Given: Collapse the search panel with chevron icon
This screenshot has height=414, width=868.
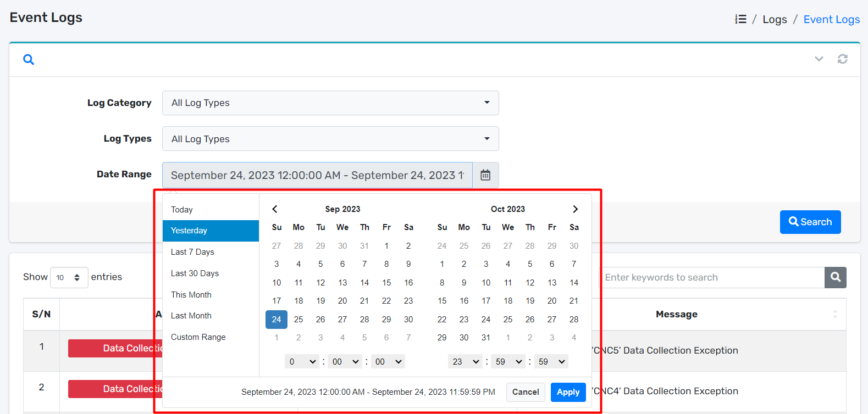Looking at the screenshot, I should [x=819, y=59].
